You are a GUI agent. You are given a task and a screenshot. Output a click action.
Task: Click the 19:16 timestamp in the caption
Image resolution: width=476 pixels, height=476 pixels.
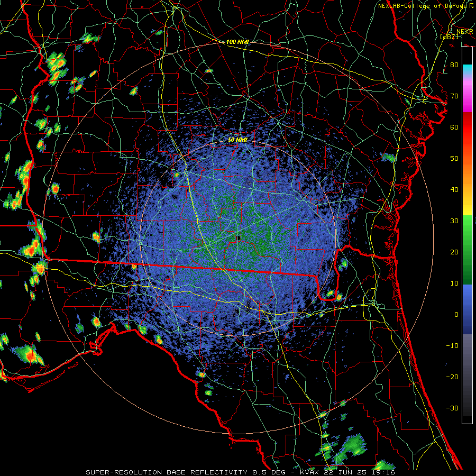[x=384, y=472]
